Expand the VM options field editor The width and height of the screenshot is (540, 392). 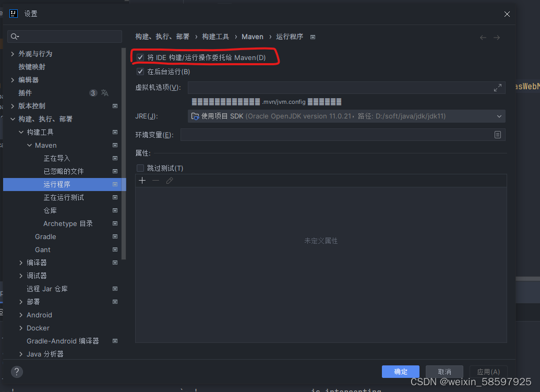pos(498,88)
